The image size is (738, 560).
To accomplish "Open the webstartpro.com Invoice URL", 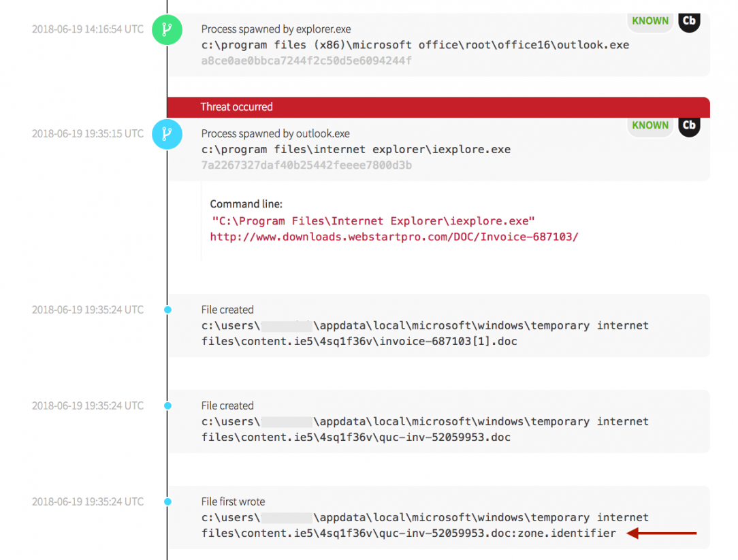I will (x=394, y=237).
